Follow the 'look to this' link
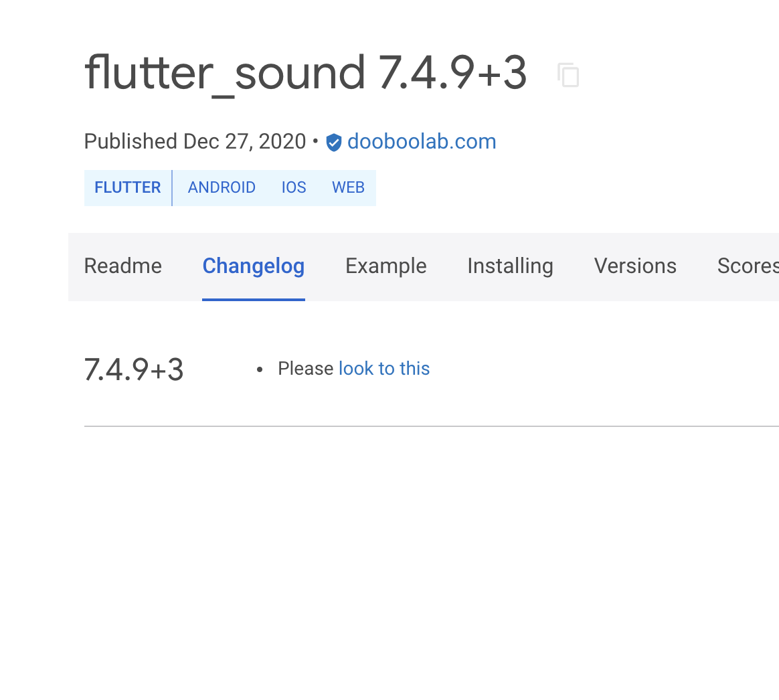This screenshot has width=779, height=700. [x=383, y=368]
